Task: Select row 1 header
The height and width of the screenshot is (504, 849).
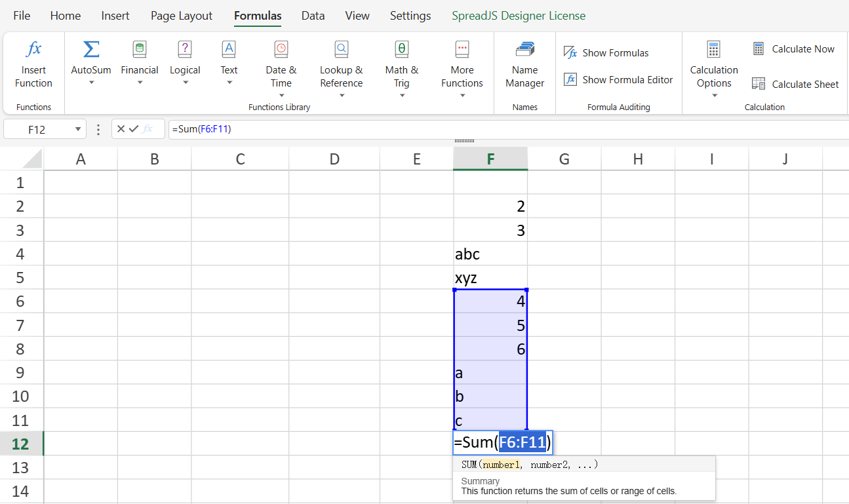Action: click(21, 182)
